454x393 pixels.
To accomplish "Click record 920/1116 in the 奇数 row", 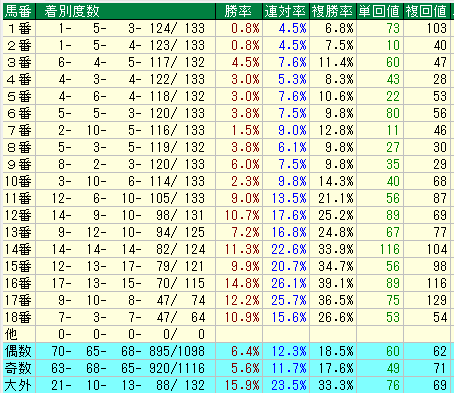I will [177, 368].
